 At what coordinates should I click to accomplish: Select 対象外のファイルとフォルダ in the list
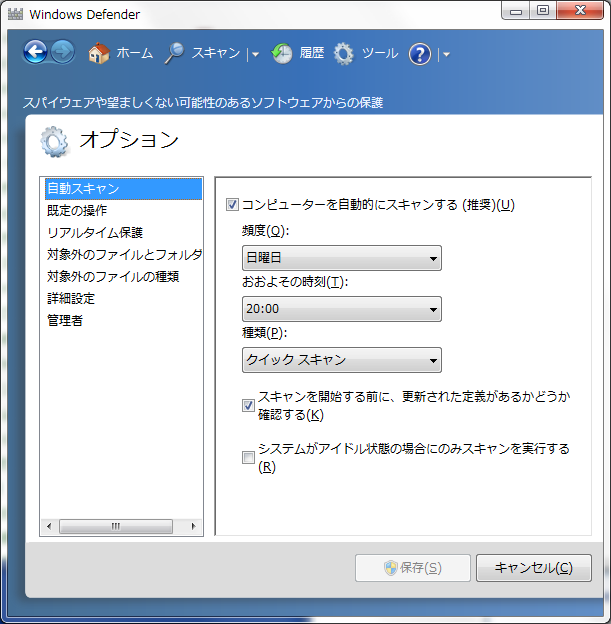pos(123,254)
